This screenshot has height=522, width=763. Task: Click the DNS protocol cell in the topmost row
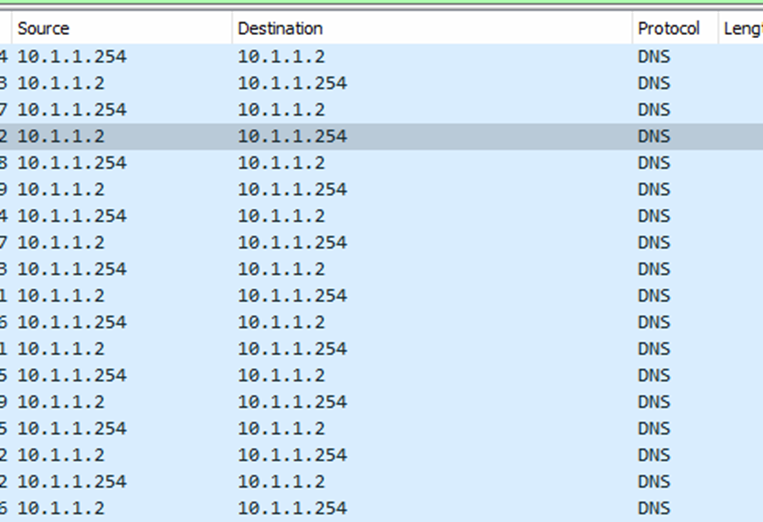click(654, 57)
